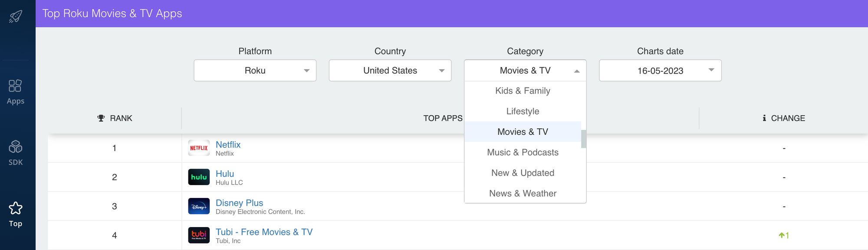
Task: Open the Disney Plus app link
Action: coord(239,203)
